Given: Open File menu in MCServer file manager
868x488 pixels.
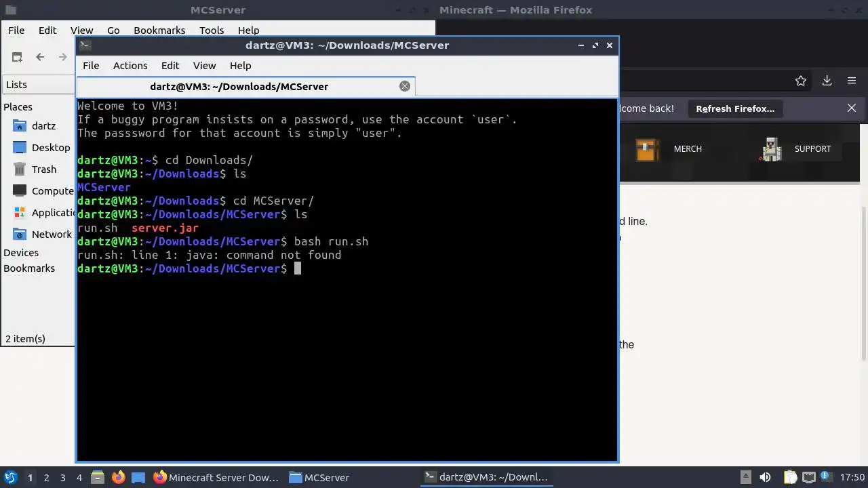Looking at the screenshot, I should pyautogui.click(x=16, y=30).
